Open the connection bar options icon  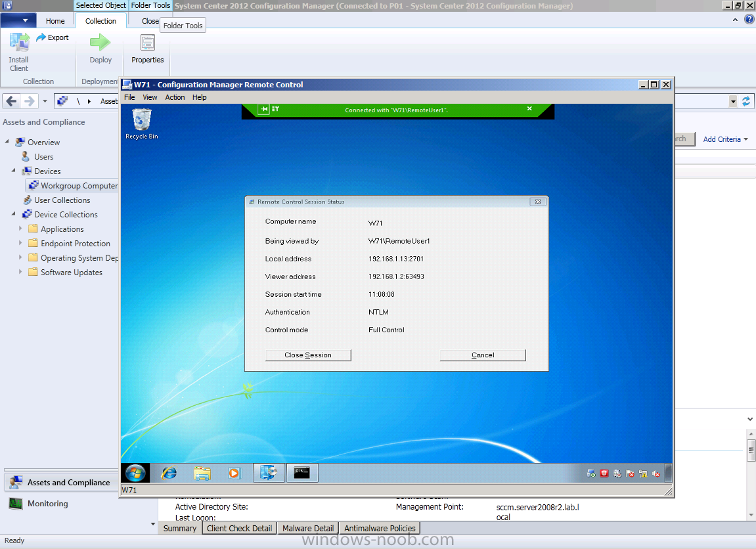pyautogui.click(x=275, y=109)
